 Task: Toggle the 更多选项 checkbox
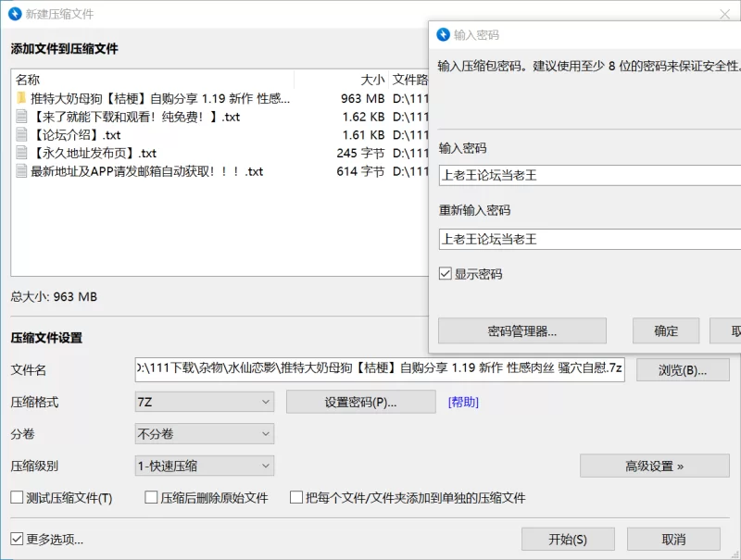click(x=17, y=539)
